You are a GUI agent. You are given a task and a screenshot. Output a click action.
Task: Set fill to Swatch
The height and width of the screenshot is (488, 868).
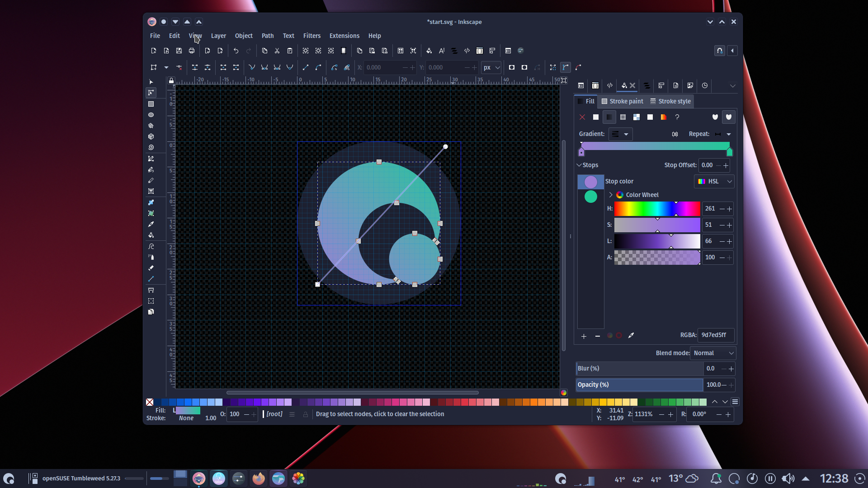tap(664, 117)
